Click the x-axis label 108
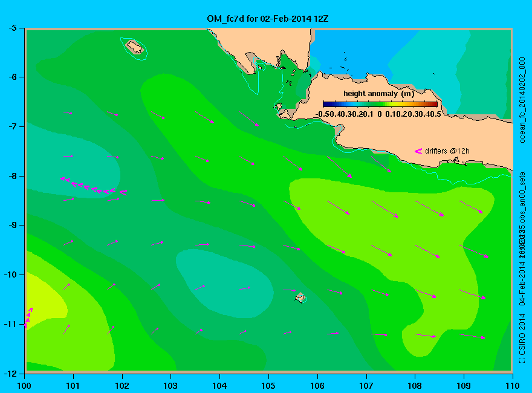532x393 pixels. pos(415,386)
